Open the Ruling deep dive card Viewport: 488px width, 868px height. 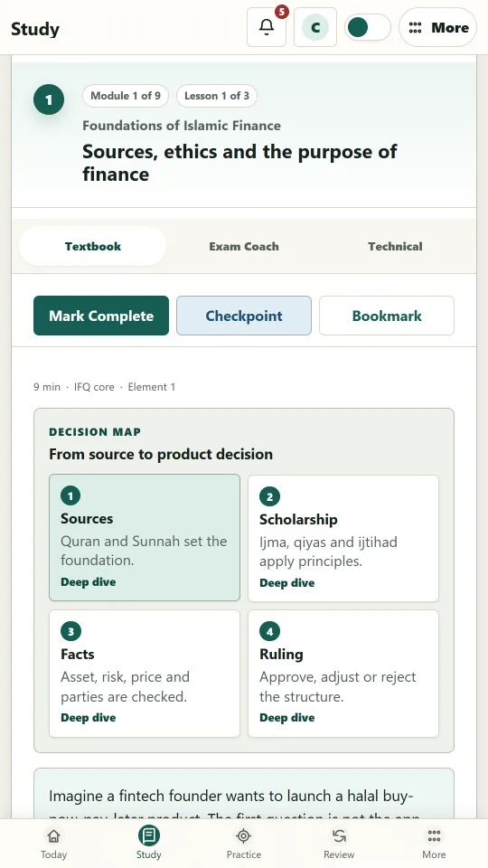(x=343, y=674)
